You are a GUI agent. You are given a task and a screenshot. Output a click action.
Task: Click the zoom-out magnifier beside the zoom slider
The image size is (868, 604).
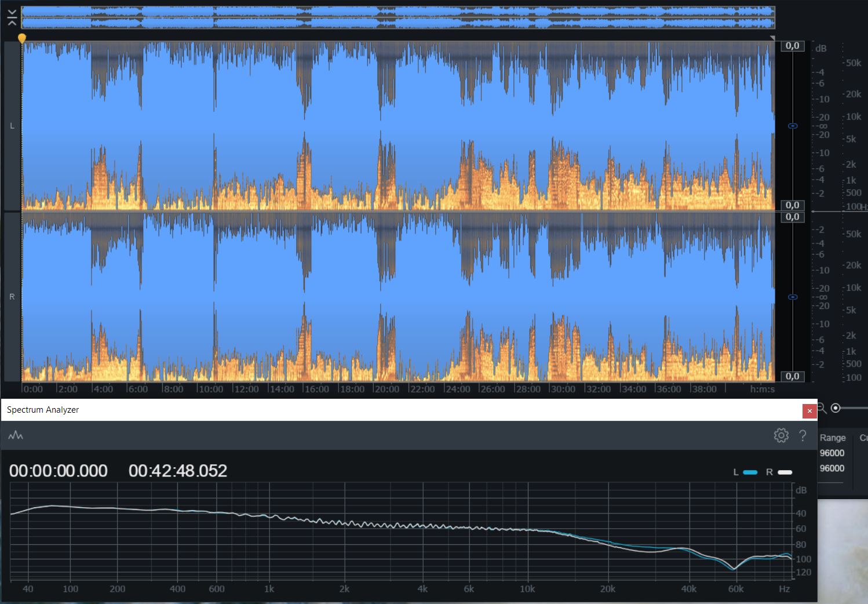click(821, 409)
